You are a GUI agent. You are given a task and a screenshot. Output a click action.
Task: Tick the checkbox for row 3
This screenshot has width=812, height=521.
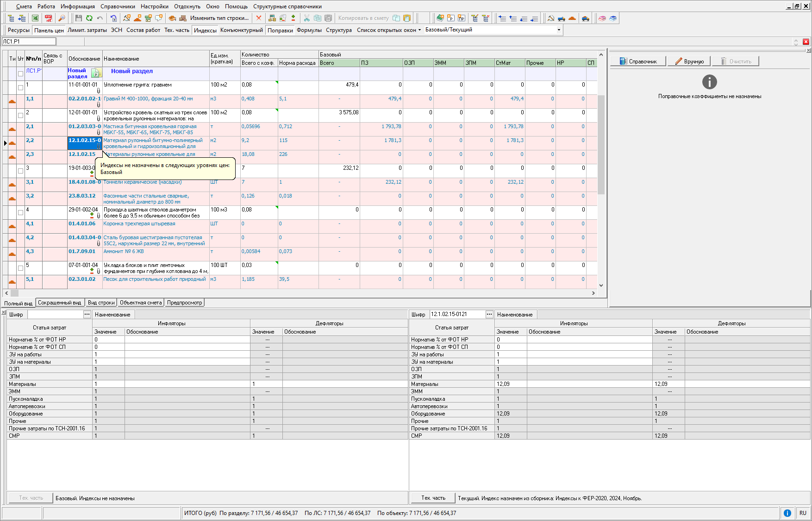pyautogui.click(x=20, y=171)
